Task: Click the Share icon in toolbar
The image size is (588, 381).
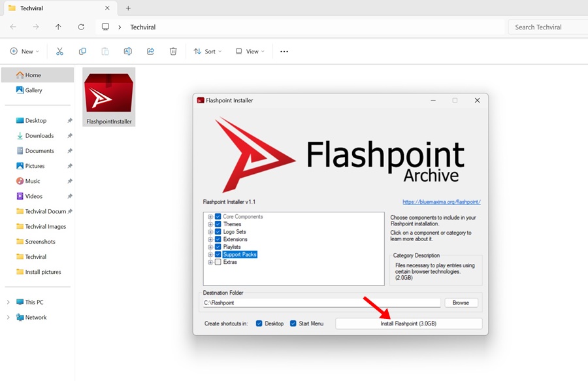Action: (x=150, y=52)
